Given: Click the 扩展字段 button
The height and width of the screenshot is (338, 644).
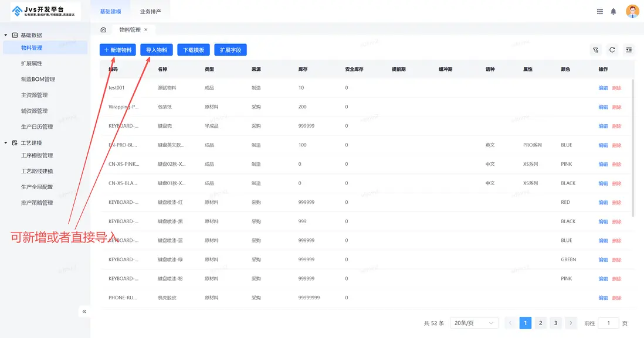Looking at the screenshot, I should (231, 50).
